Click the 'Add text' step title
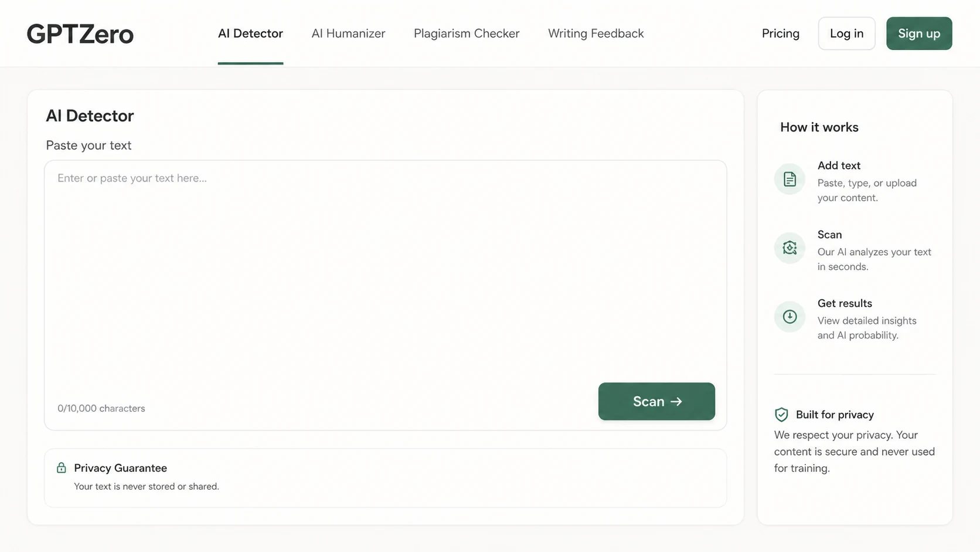 [x=839, y=165]
